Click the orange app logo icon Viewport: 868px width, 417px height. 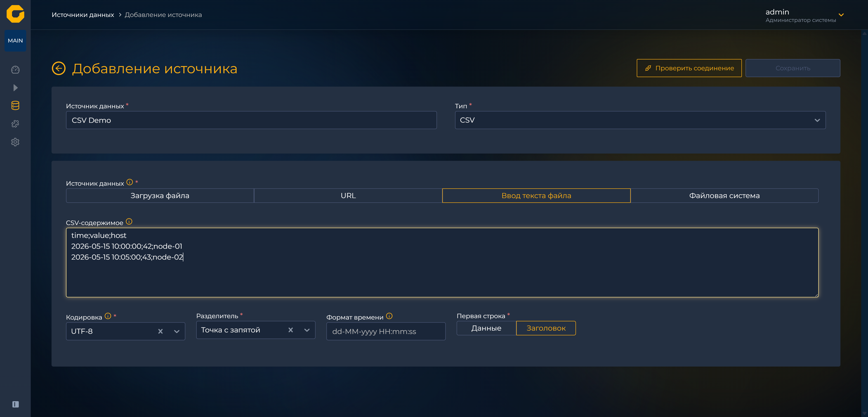(x=15, y=14)
